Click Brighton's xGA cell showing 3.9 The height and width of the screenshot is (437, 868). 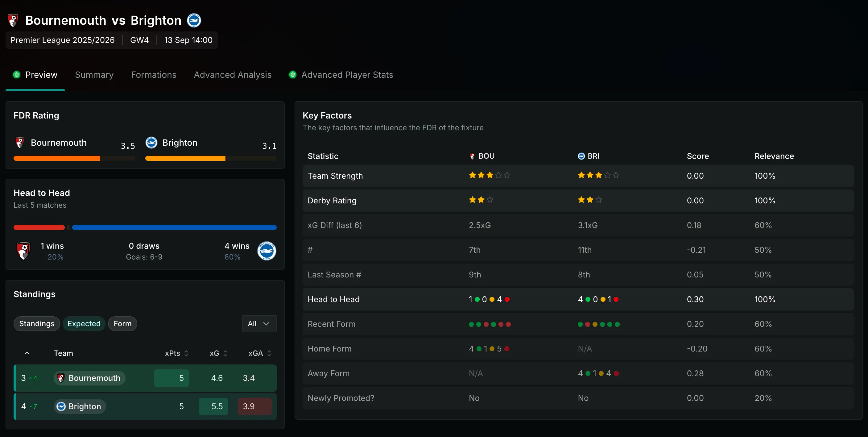click(254, 406)
